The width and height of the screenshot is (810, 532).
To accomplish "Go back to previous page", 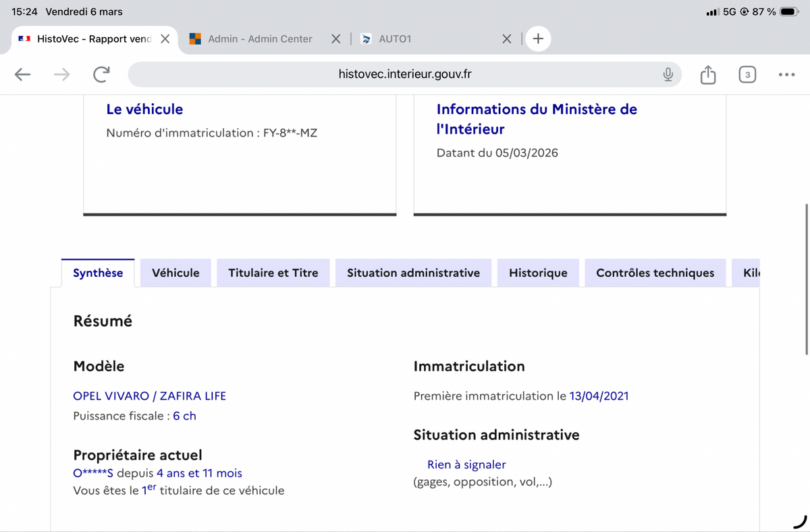I will pyautogui.click(x=23, y=74).
